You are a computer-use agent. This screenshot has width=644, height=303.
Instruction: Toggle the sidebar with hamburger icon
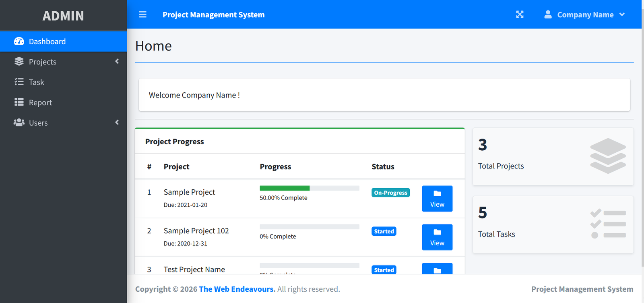[142, 15]
